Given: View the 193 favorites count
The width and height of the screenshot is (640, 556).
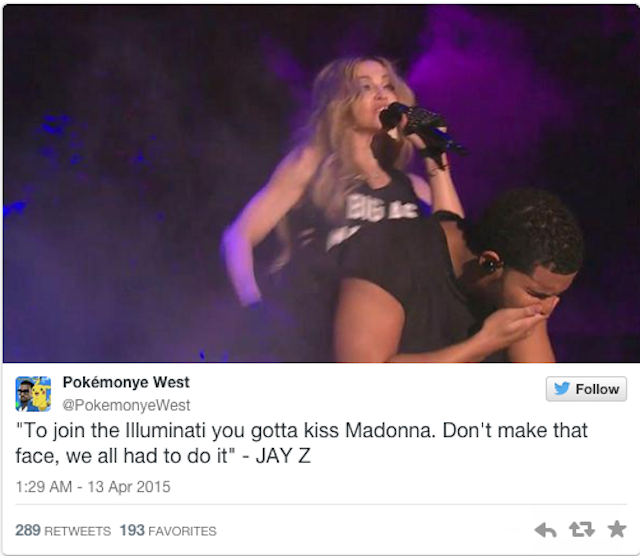Looking at the screenshot, I should [x=132, y=530].
